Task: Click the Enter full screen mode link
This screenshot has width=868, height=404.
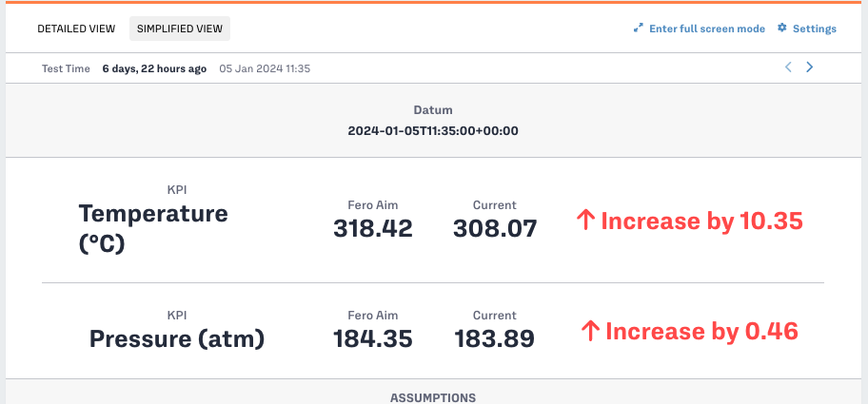Action: pyautogui.click(x=707, y=29)
